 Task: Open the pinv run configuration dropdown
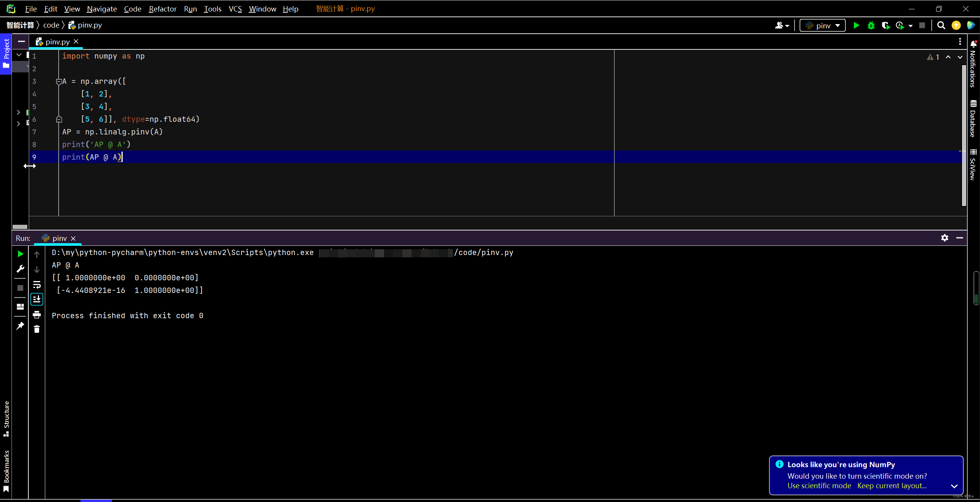[822, 26]
